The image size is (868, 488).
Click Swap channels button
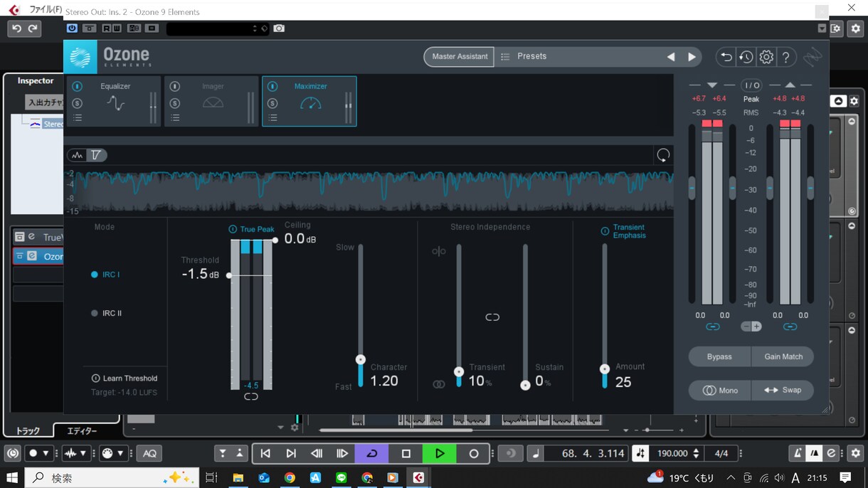pos(783,390)
